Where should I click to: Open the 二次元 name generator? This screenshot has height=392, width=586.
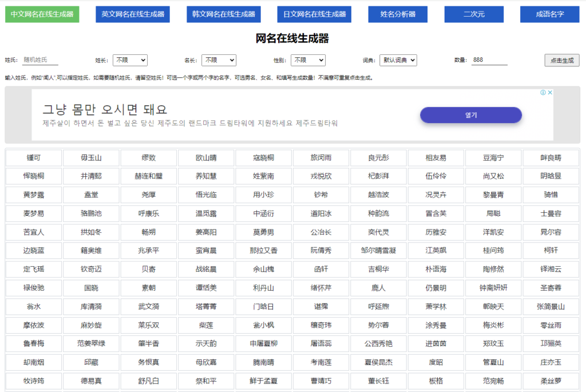pyautogui.click(x=474, y=14)
